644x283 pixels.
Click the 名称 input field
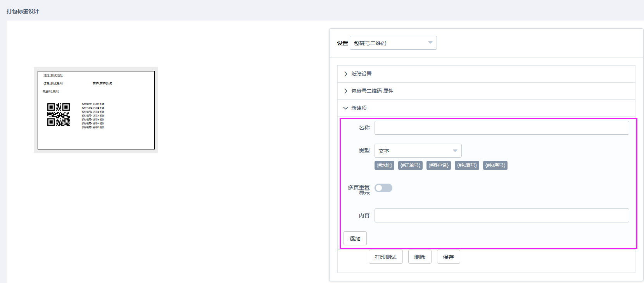tap(501, 128)
